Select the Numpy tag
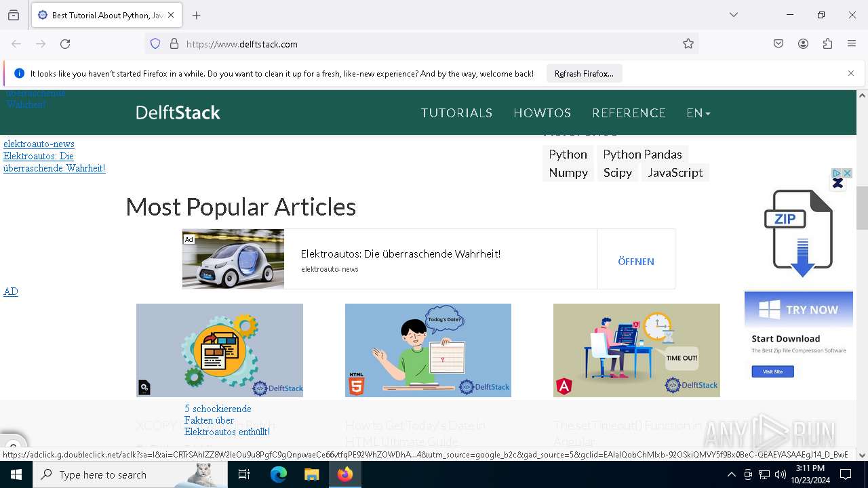 pyautogui.click(x=568, y=173)
